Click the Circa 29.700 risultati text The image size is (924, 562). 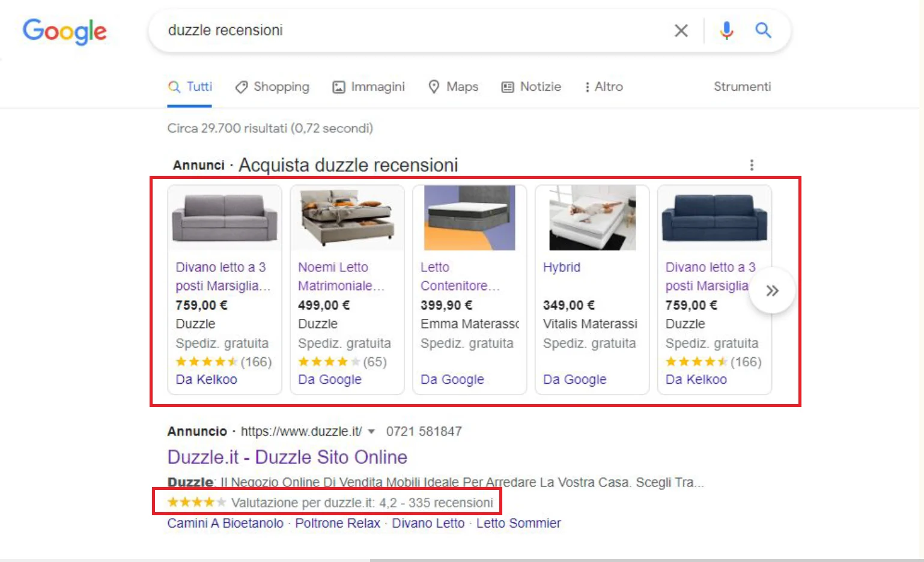click(270, 128)
